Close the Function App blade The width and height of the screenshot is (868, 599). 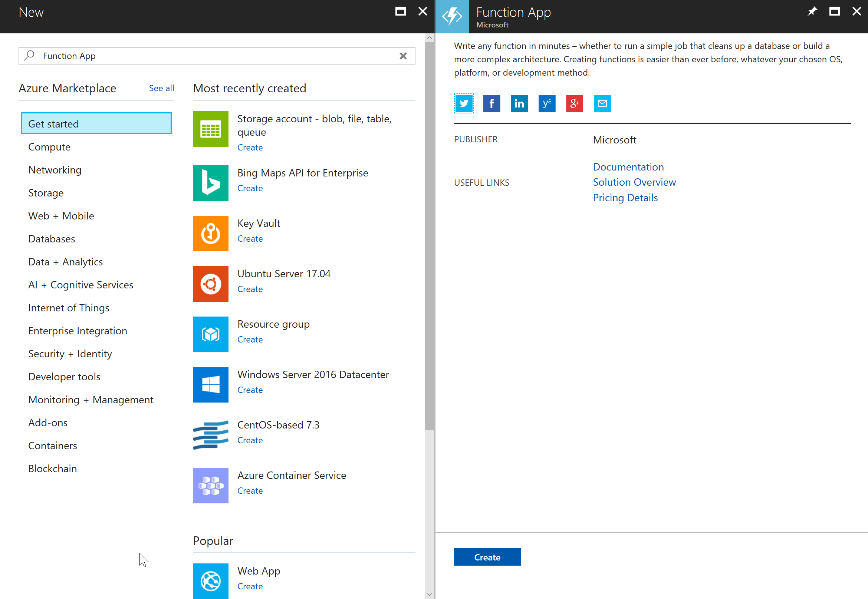[x=857, y=11]
